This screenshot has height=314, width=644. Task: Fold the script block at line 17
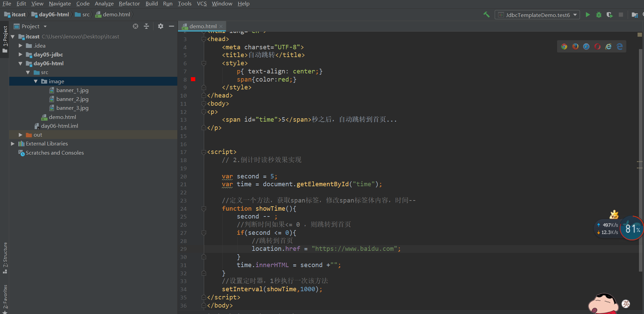coord(204,152)
